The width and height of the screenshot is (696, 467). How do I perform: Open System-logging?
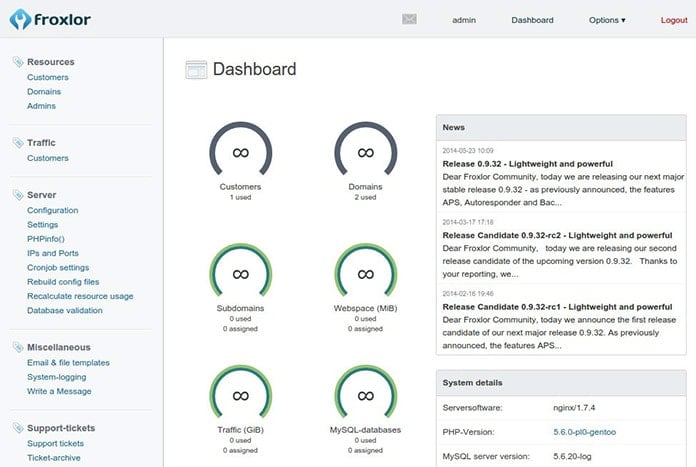coord(56,377)
